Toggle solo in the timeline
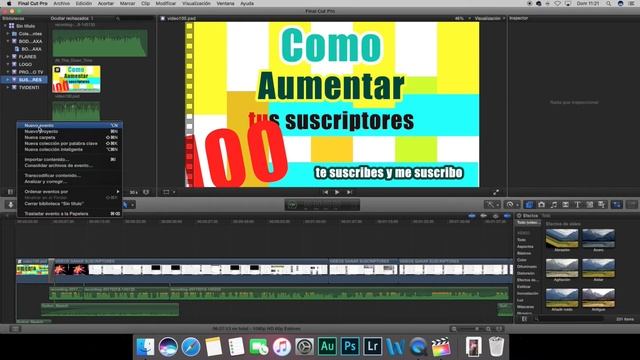 tap(496, 216)
